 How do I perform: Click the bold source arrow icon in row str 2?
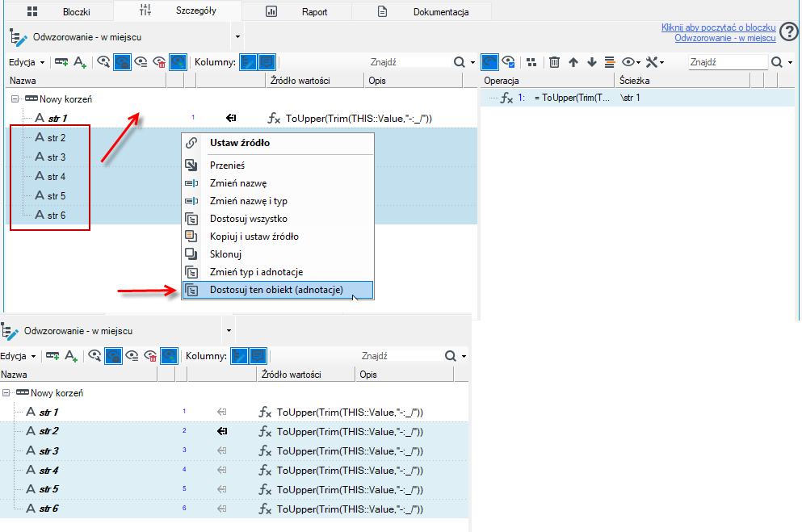pos(222,431)
